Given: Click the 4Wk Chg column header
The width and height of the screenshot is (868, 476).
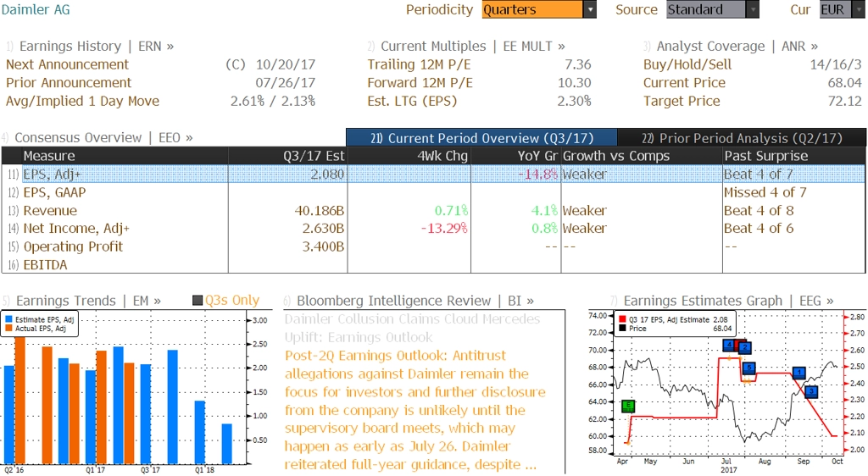Looking at the screenshot, I should click(409, 156).
